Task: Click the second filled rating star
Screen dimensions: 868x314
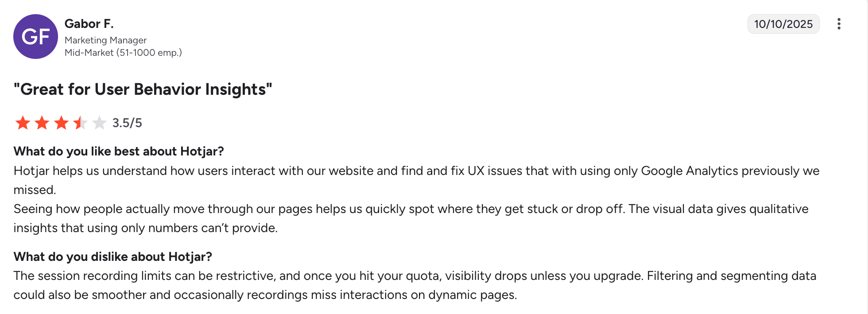Action: point(42,123)
